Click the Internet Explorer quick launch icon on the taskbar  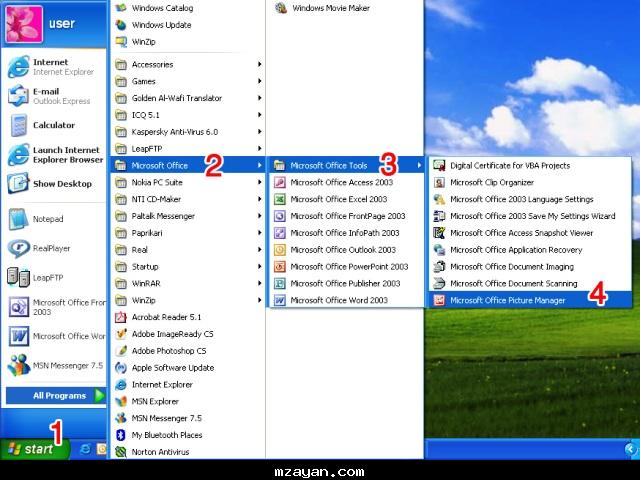[85, 449]
